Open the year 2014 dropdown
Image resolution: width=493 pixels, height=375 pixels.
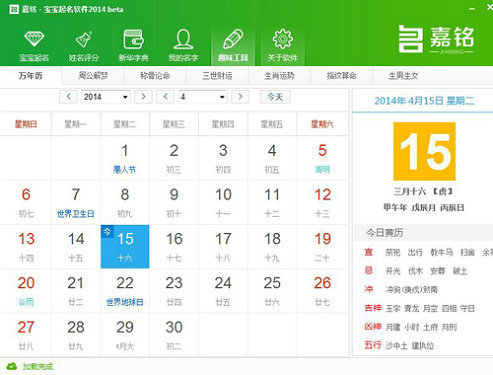click(106, 97)
